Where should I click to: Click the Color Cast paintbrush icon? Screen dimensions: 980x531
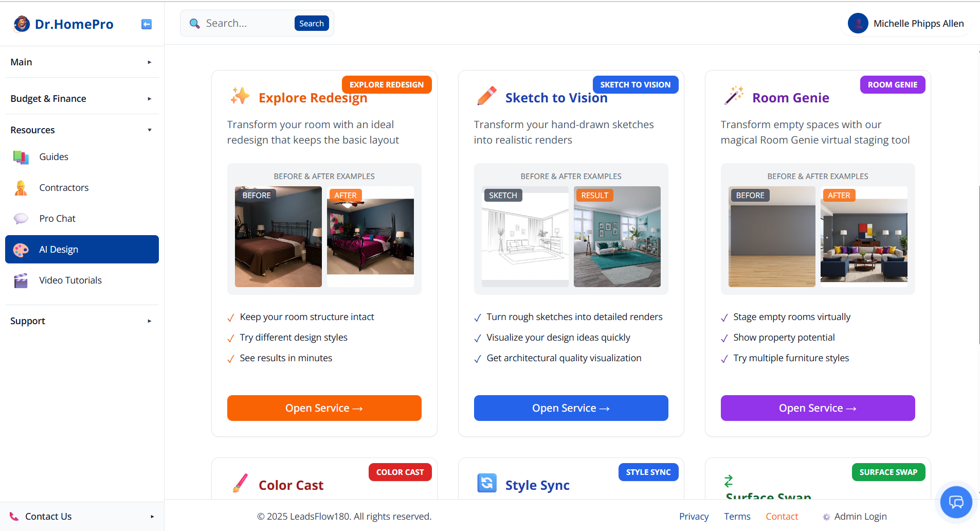click(240, 483)
